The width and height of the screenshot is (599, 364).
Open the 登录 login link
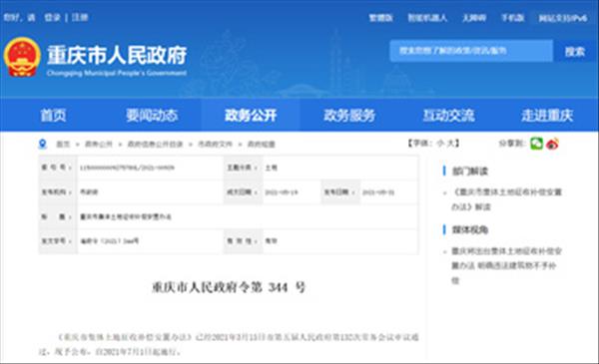(x=52, y=18)
